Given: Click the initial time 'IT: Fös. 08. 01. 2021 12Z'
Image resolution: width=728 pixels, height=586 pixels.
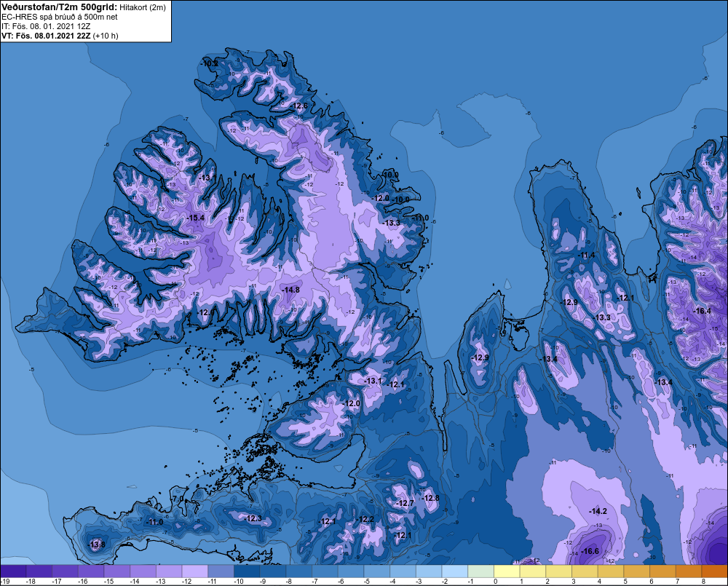Looking at the screenshot, I should coord(46,26).
